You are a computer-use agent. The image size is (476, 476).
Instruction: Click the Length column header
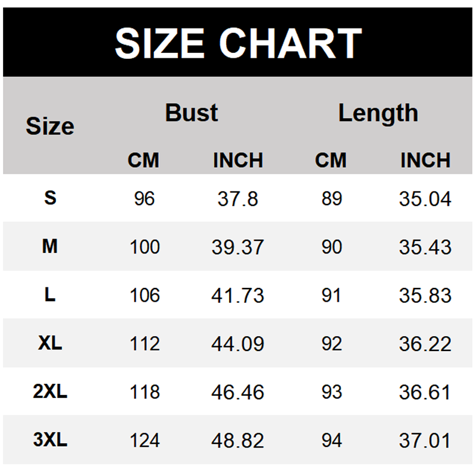[378, 112]
